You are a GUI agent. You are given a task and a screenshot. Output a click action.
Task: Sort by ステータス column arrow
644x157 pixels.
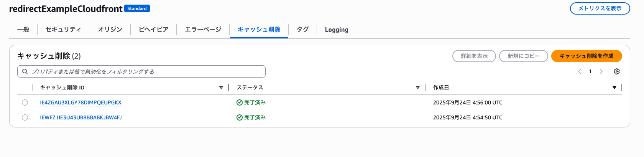[x=418, y=88]
